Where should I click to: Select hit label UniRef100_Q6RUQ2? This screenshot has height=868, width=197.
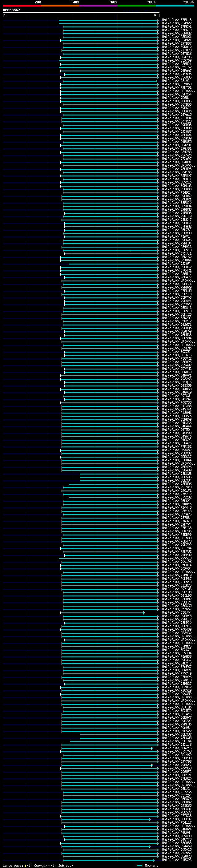point(176,33)
